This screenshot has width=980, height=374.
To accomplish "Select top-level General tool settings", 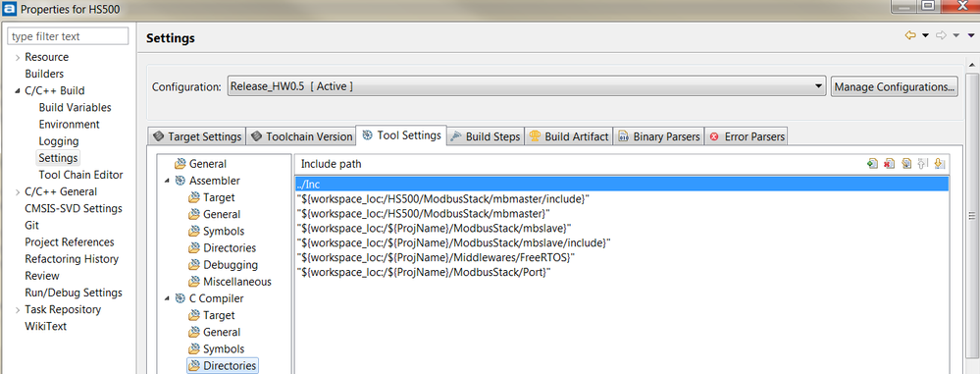I will [x=201, y=164].
